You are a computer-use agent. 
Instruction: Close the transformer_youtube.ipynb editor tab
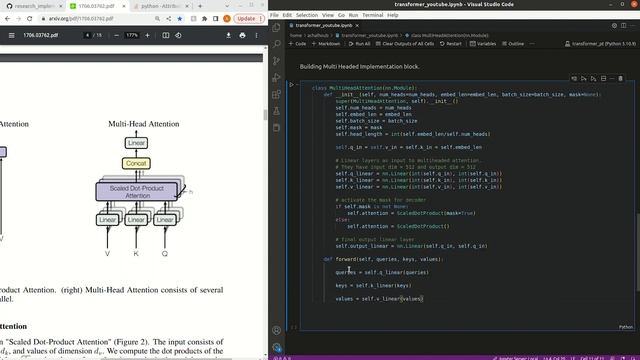point(357,25)
